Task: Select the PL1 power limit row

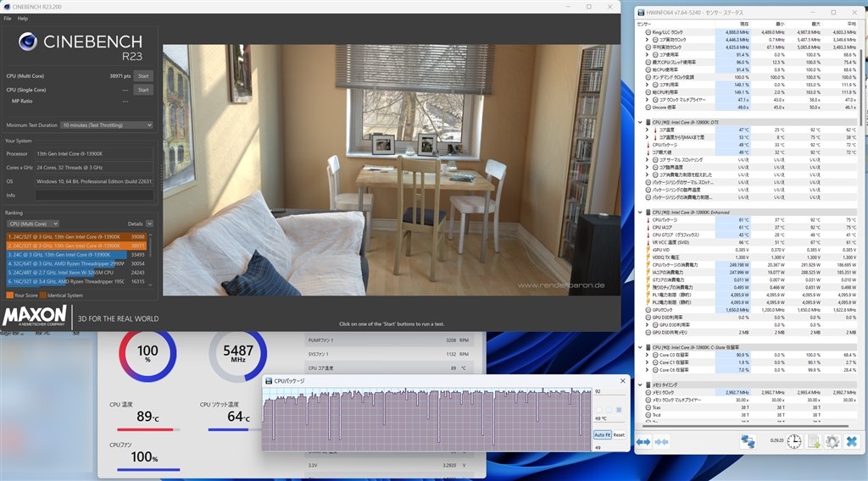Action: [750, 296]
